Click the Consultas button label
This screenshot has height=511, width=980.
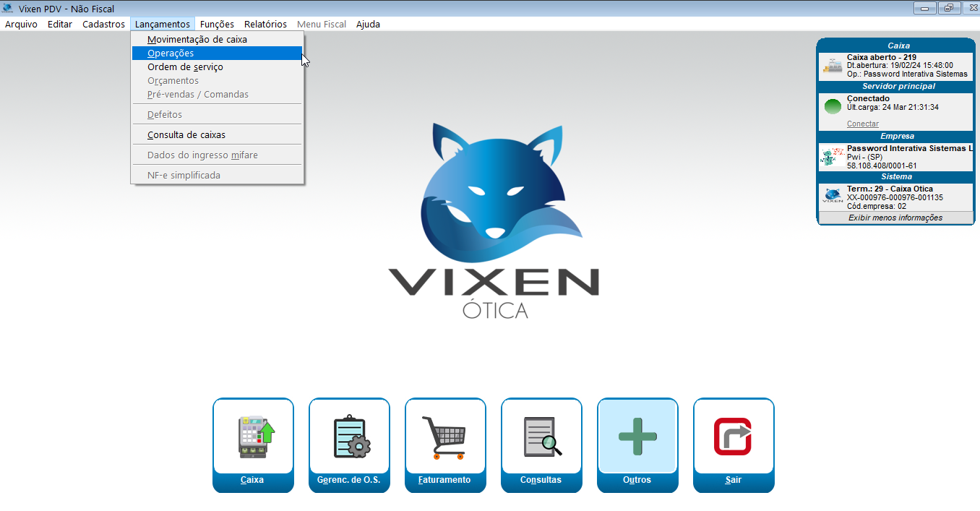pos(541,480)
